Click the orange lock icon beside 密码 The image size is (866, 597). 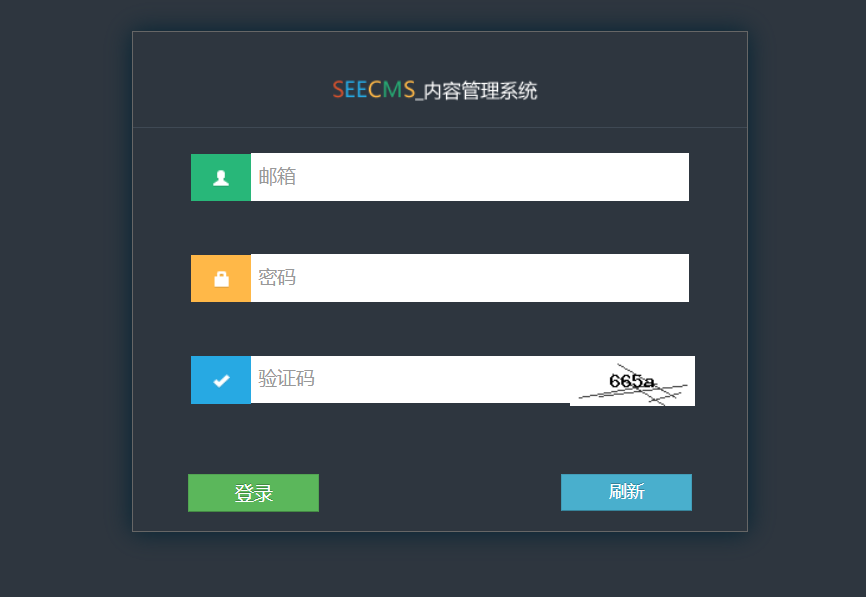pos(221,278)
